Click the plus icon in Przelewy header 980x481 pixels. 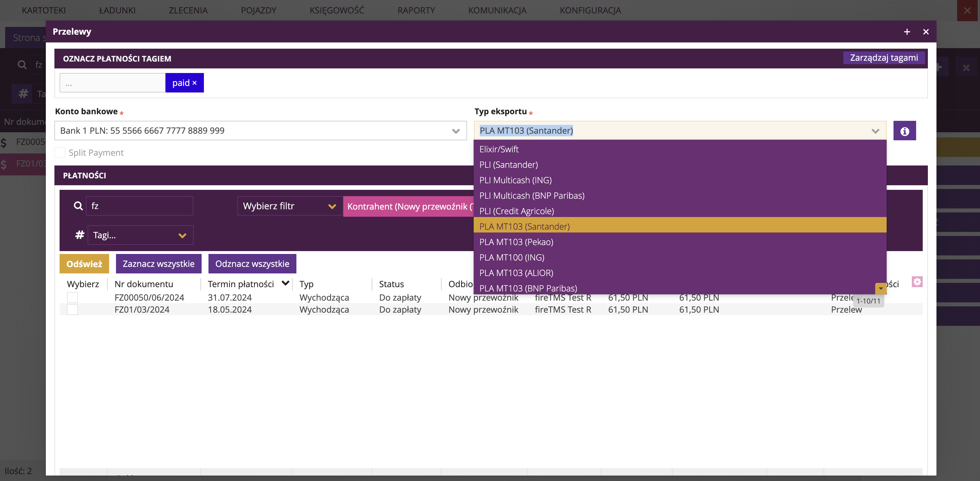(x=907, y=32)
